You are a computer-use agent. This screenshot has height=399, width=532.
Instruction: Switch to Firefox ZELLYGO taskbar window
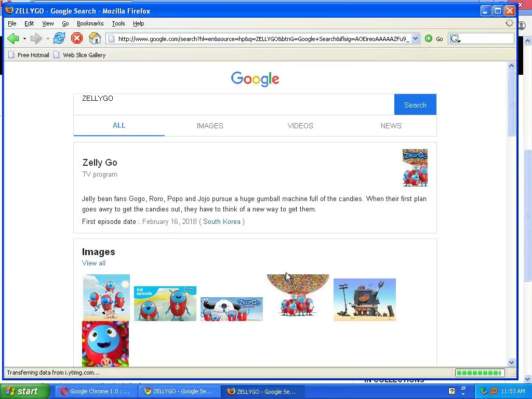pos(262,391)
